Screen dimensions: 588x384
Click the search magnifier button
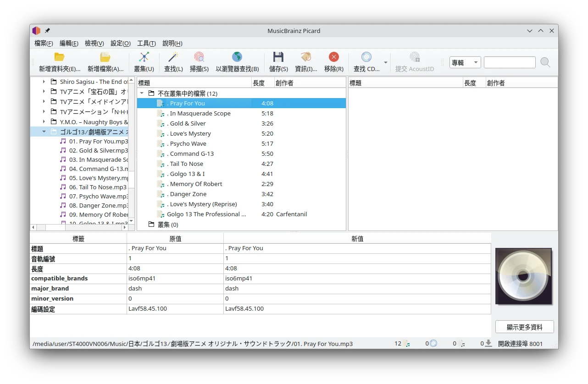(x=545, y=63)
